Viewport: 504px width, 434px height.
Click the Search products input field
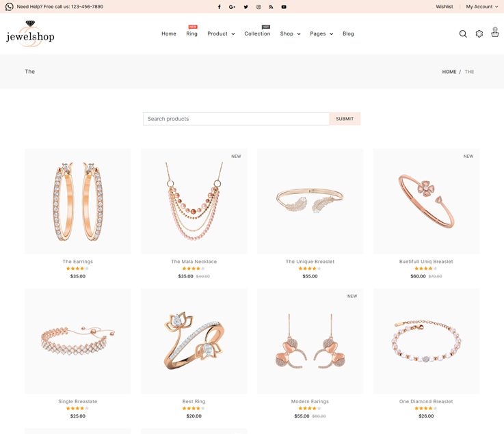click(236, 119)
